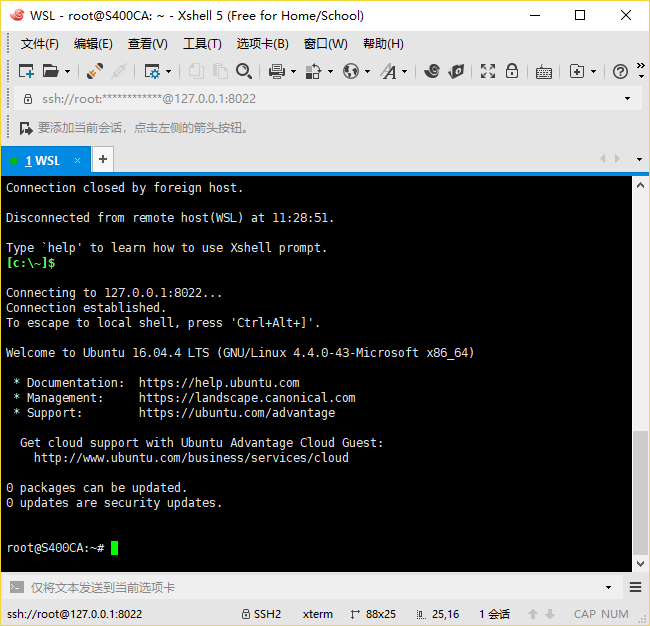Click the Find magnifier icon

point(244,71)
